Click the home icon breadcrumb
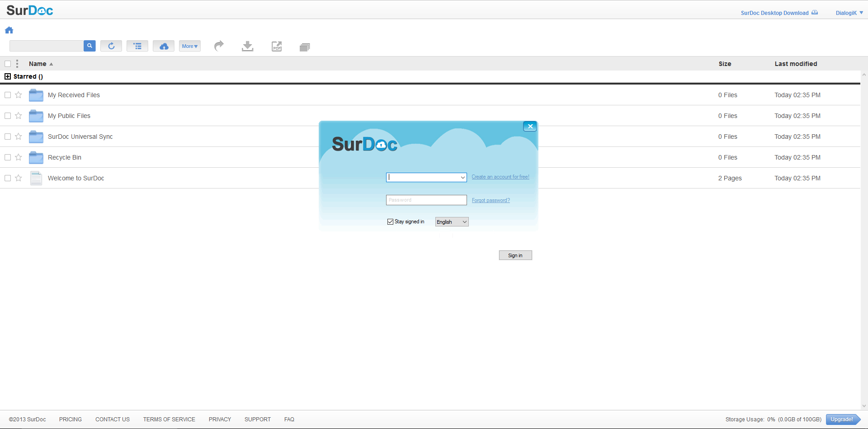The width and height of the screenshot is (868, 429). pyautogui.click(x=9, y=30)
